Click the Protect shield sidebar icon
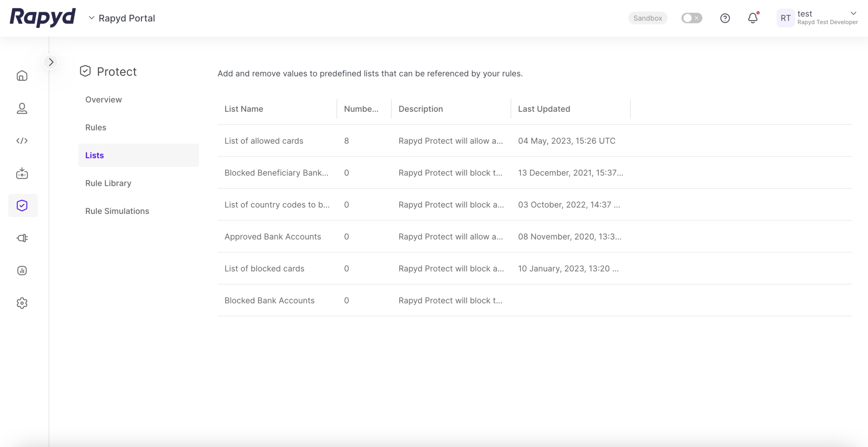 pyautogui.click(x=22, y=206)
